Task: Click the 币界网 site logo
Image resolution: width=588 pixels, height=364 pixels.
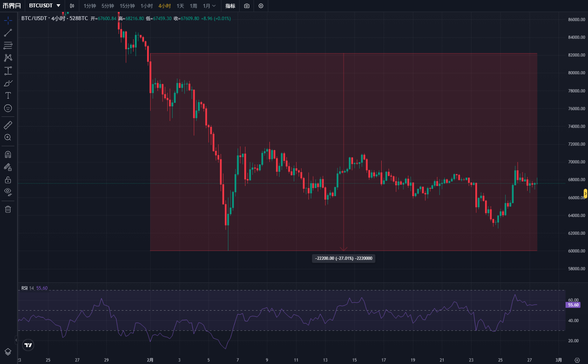Action: point(12,6)
